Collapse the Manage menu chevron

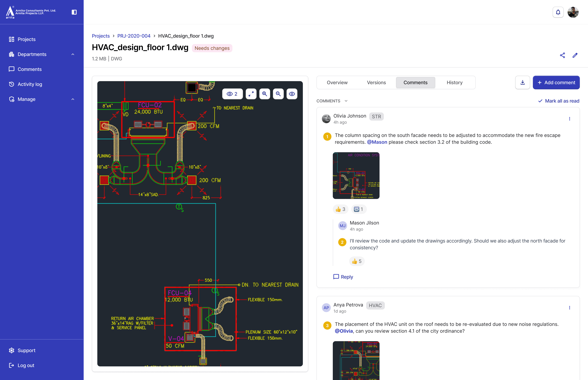click(x=73, y=99)
